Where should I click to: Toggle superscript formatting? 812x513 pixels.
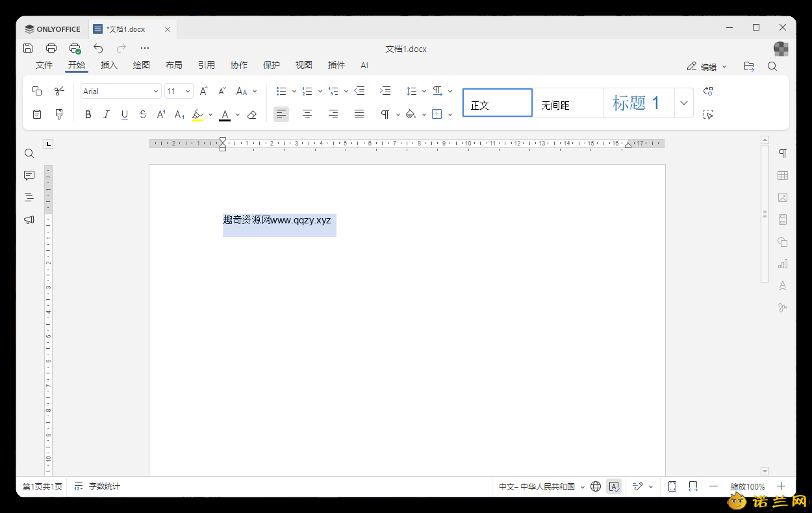161,114
